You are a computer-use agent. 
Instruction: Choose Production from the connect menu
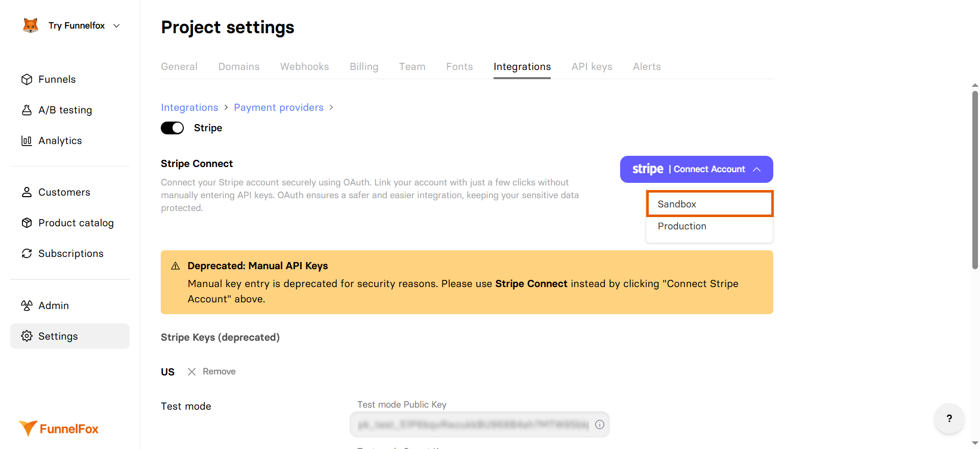tap(682, 226)
